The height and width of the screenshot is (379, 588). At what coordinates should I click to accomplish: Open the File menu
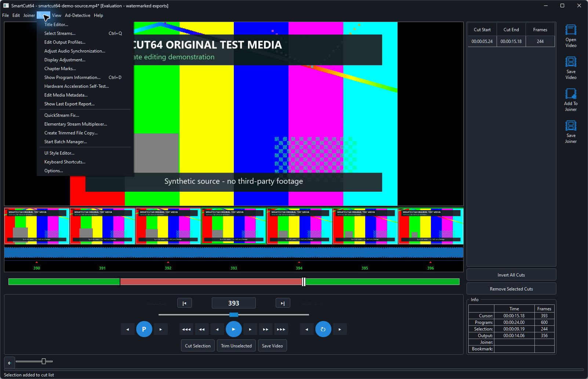6,15
